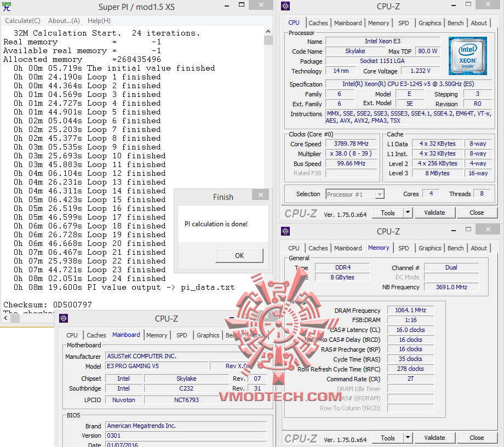Click the Core Voltage 1.232 V value

[420, 71]
